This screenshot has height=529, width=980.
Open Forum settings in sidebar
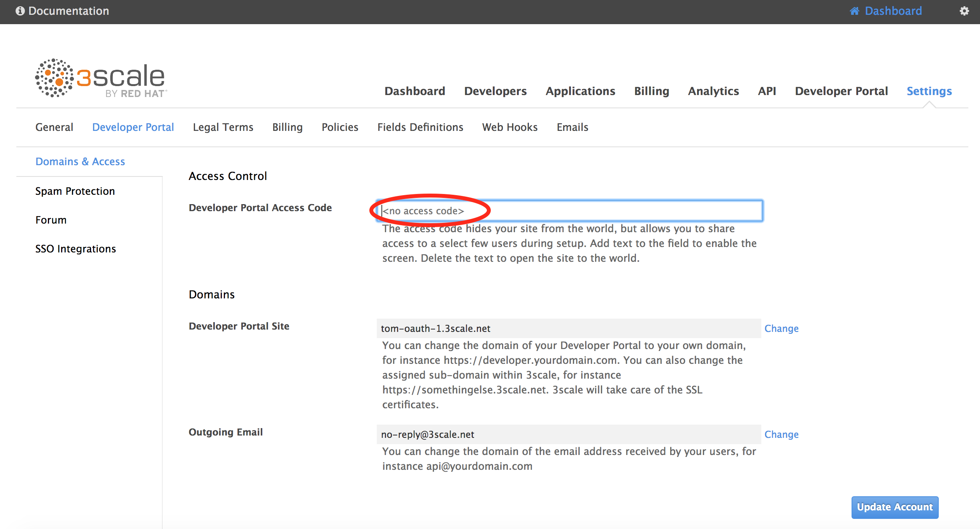51,220
